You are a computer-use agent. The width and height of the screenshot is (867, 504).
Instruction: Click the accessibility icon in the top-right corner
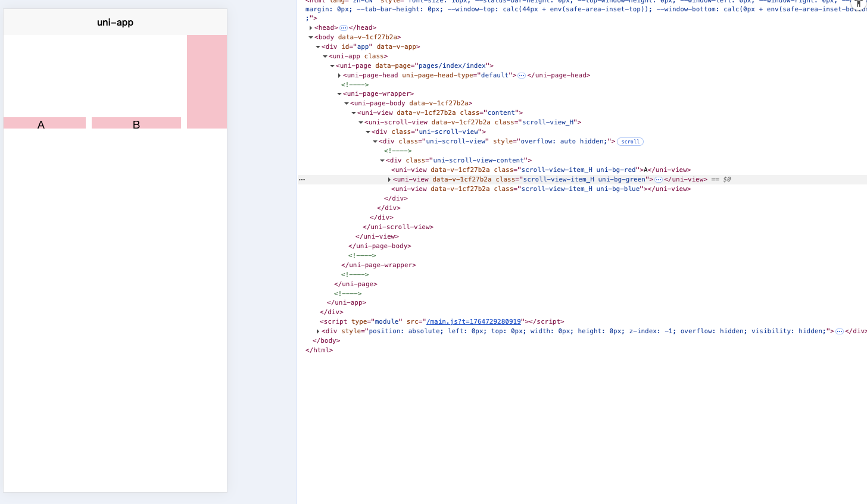coord(859,4)
